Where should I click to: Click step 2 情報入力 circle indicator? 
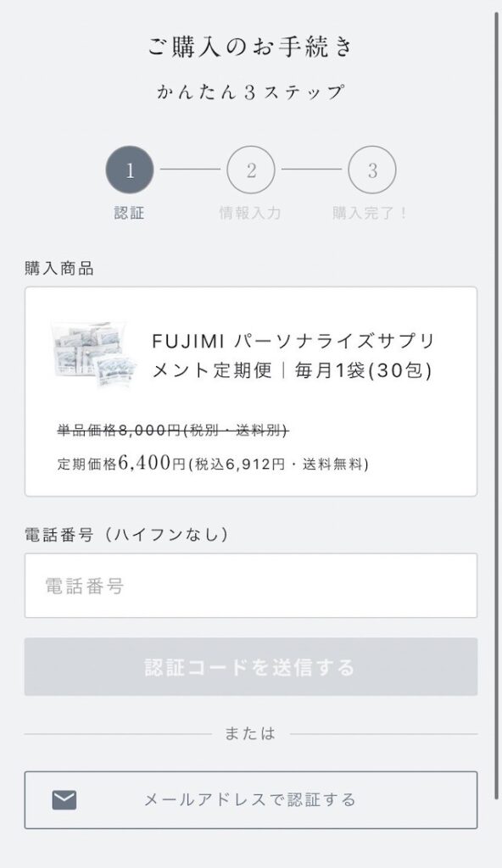click(250, 169)
